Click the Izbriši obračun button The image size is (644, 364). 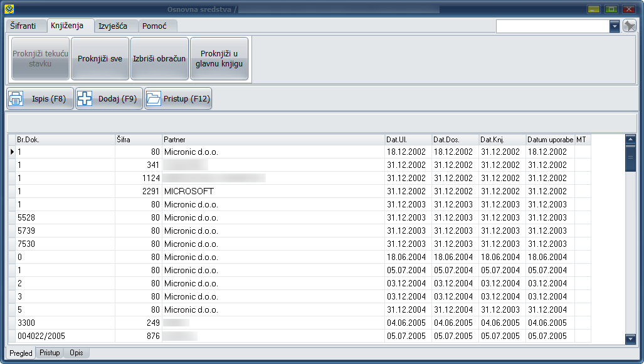tap(159, 59)
